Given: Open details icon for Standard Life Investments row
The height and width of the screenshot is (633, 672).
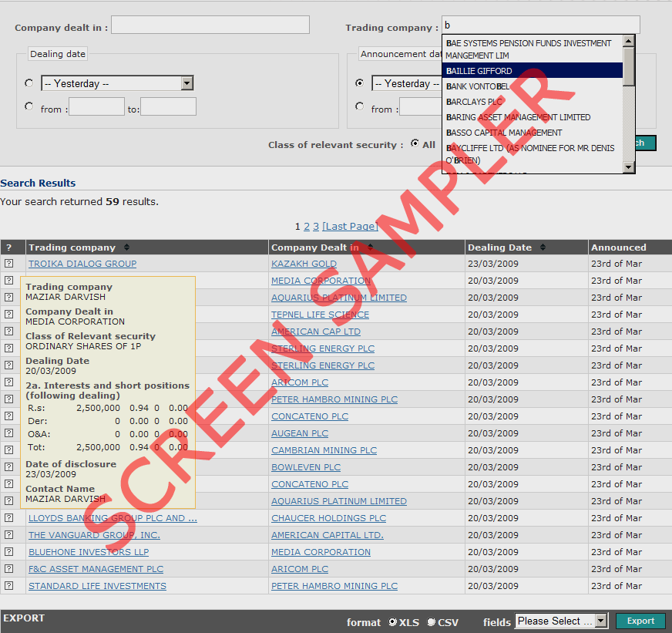Looking at the screenshot, I should click(x=9, y=585).
